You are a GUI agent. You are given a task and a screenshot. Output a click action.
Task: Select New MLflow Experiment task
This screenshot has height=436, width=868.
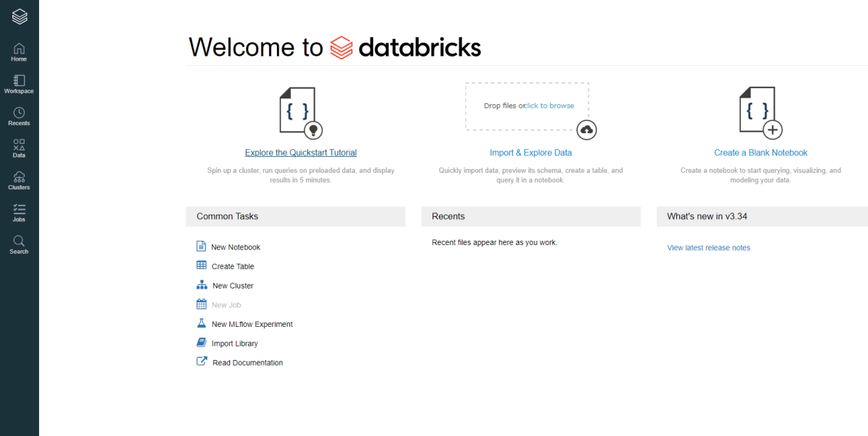[x=252, y=325]
